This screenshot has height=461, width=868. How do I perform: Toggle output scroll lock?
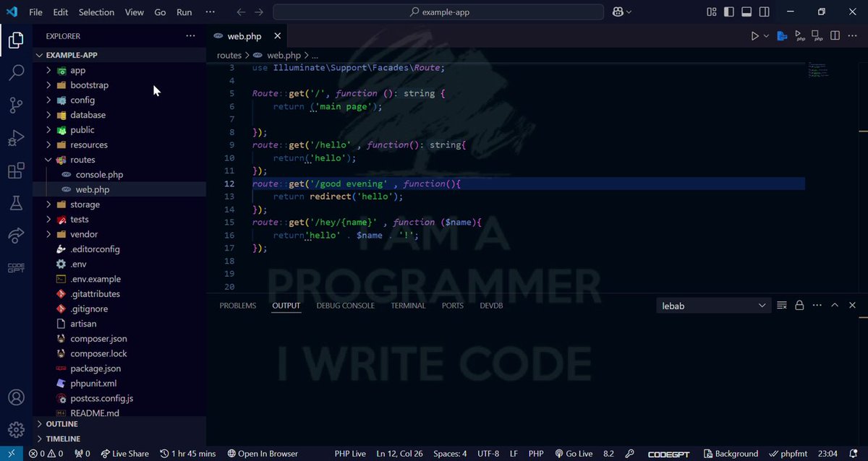coord(799,306)
